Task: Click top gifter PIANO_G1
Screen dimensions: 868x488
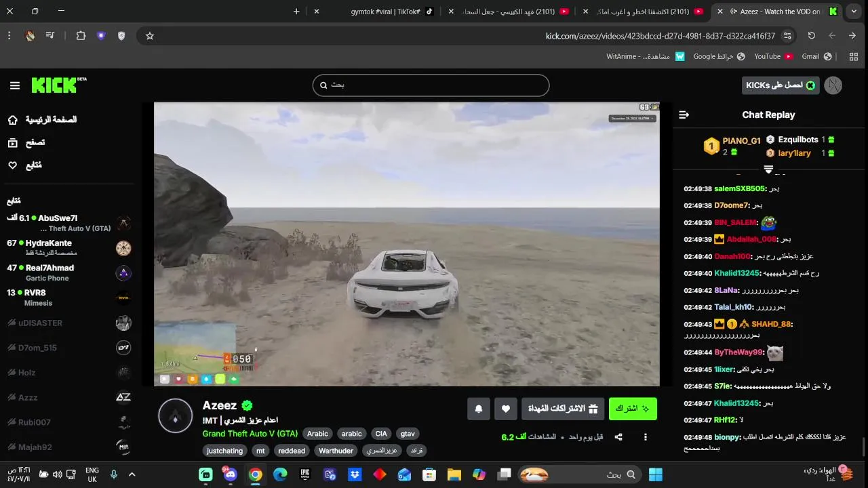Action: point(741,141)
